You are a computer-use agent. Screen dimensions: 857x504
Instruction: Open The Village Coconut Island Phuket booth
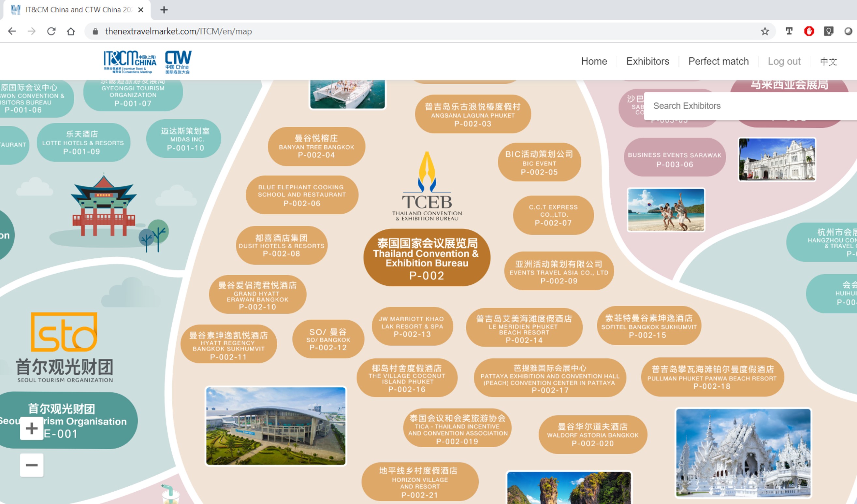(x=407, y=378)
